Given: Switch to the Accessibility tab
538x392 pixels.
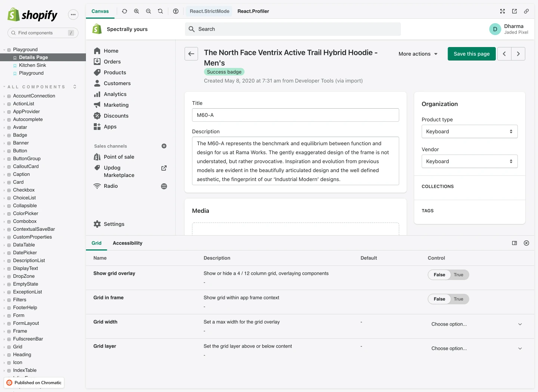Looking at the screenshot, I should coord(127,243).
